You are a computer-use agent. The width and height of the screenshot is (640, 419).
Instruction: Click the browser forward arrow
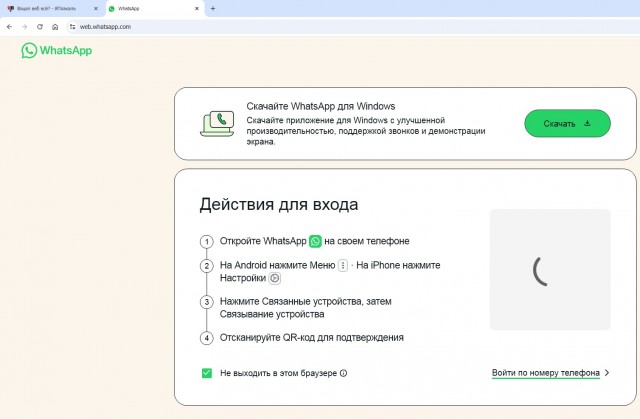24,27
